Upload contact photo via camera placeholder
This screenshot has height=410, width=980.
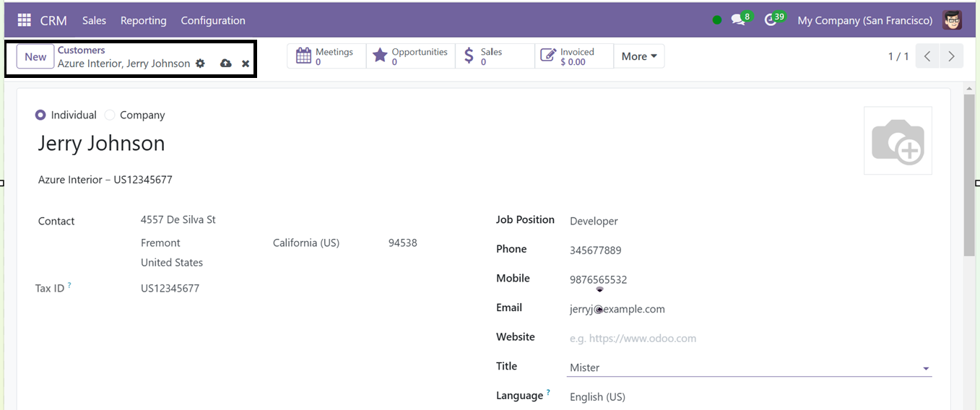(x=898, y=141)
